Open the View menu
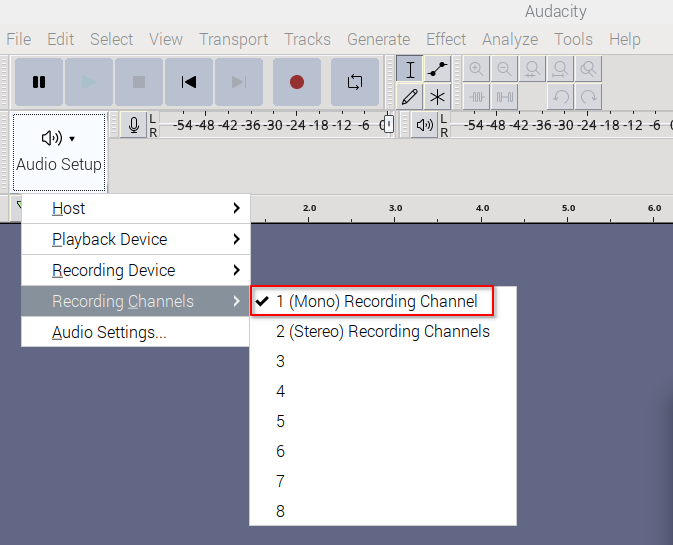The width and height of the screenshot is (673, 545). tap(166, 39)
